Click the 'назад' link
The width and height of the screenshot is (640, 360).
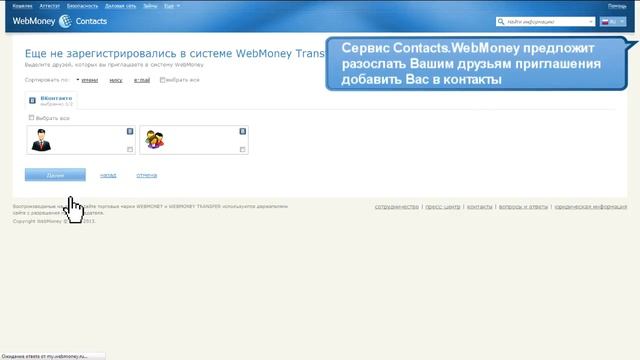click(108, 175)
